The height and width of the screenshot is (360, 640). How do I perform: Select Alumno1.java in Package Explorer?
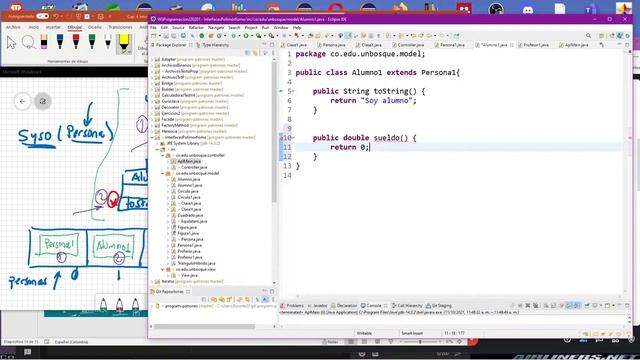pyautogui.click(x=190, y=185)
